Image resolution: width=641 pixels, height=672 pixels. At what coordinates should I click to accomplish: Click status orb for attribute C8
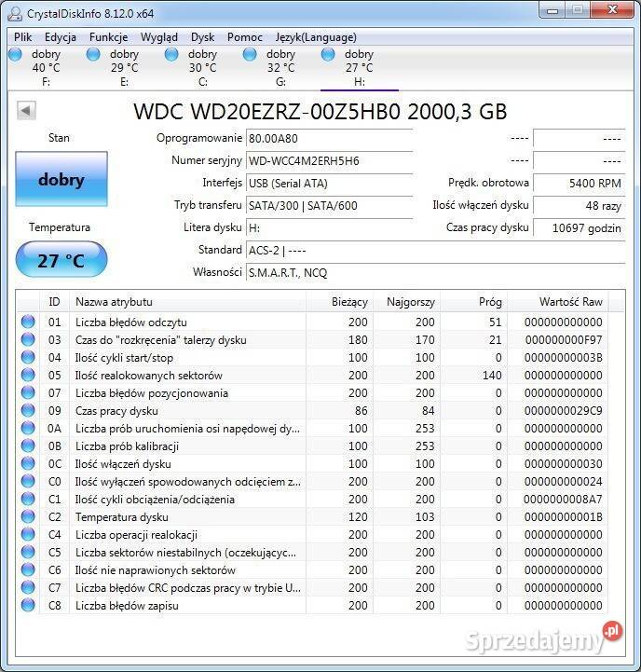click(x=28, y=605)
